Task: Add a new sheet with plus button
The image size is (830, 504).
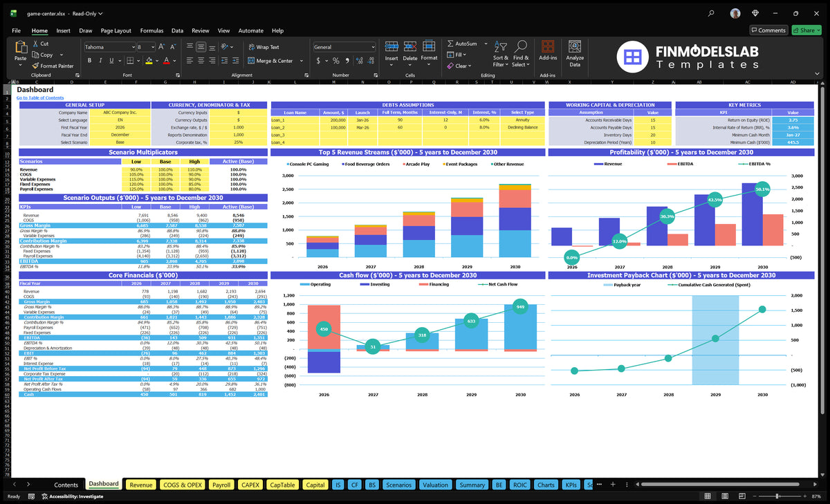Action: coord(611,485)
